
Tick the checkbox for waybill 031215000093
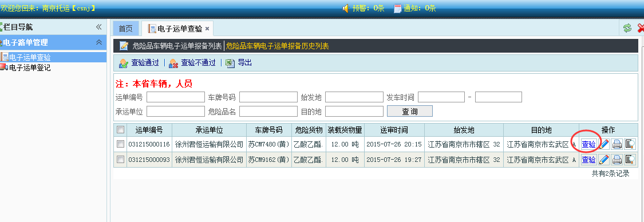[x=120, y=160]
